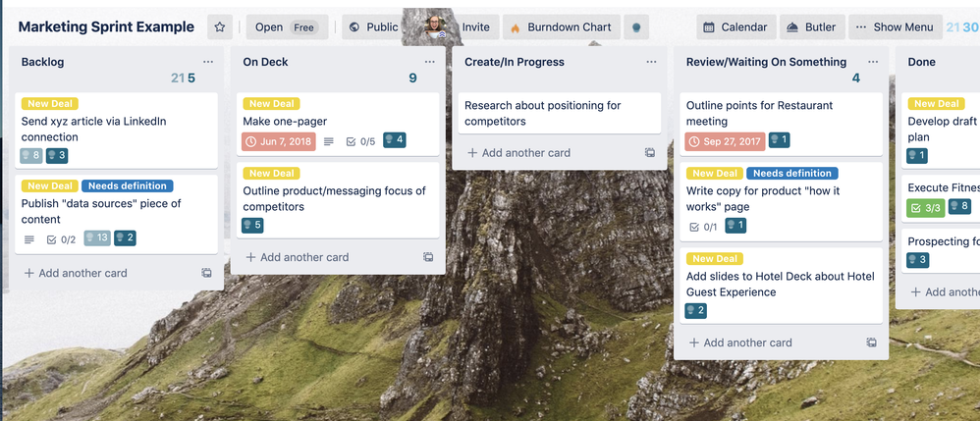
Task: Click New Deal label on Hotel Deck card
Action: (715, 259)
